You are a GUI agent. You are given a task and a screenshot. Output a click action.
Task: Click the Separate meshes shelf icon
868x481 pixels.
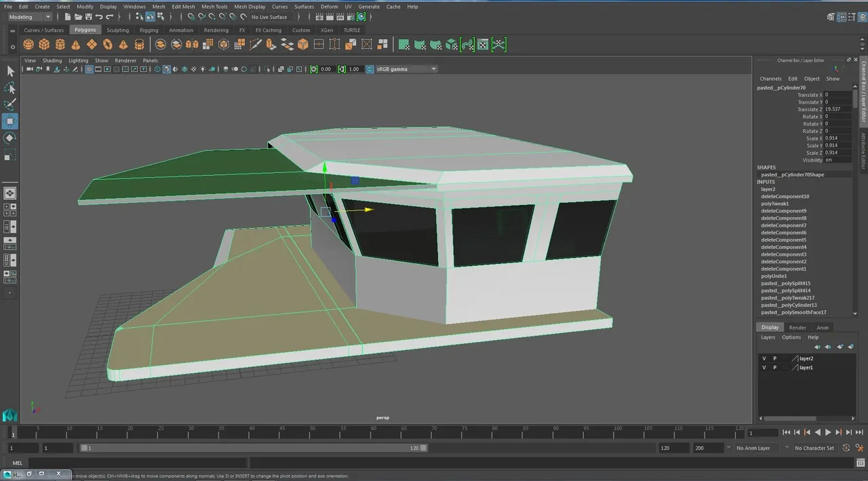176,45
